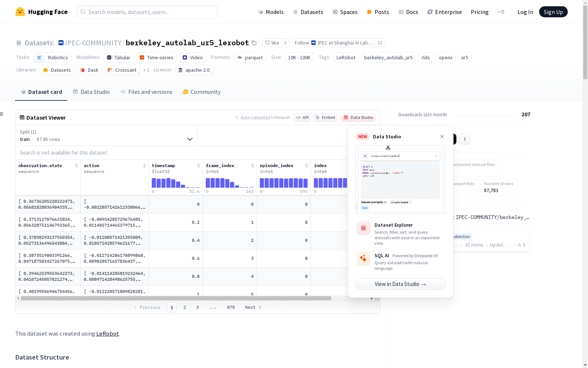Open the Models menu
This screenshot has height=368, width=588.
tap(271, 12)
